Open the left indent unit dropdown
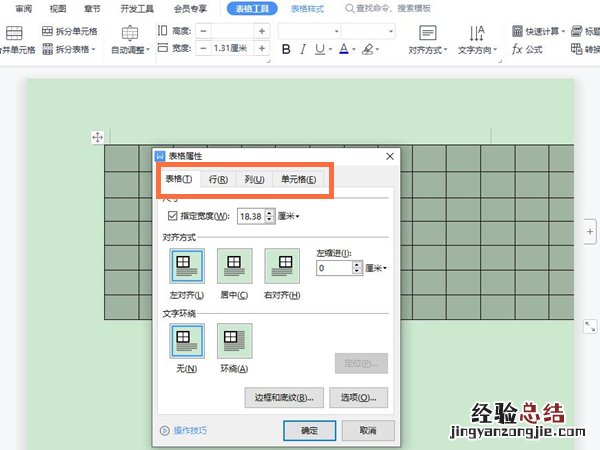 coord(377,268)
